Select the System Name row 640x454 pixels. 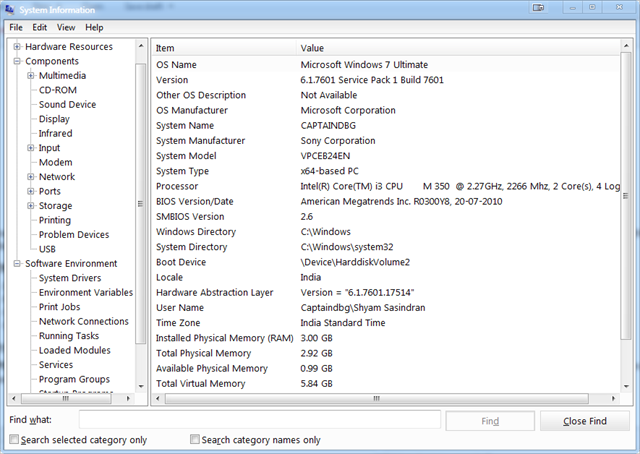pos(386,126)
